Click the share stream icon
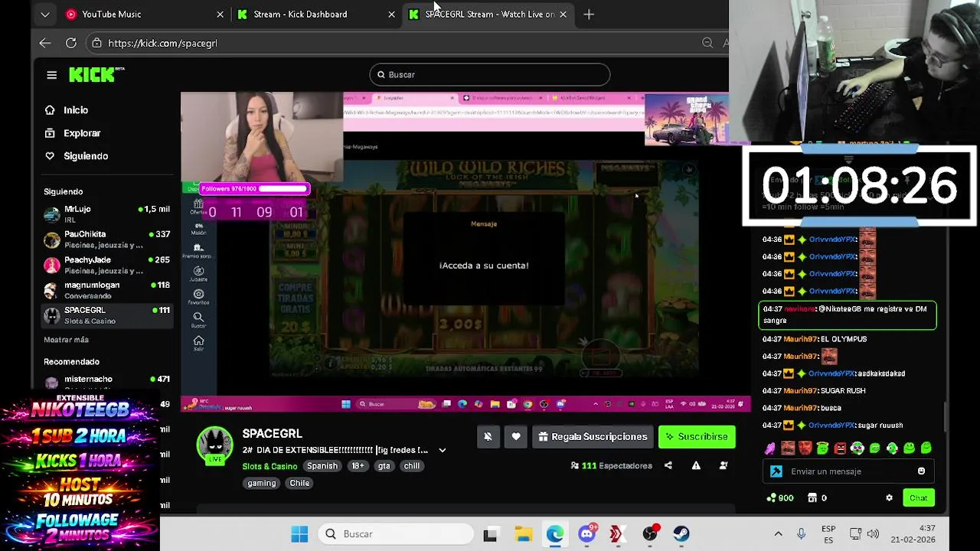The width and height of the screenshot is (980, 551). [668, 465]
